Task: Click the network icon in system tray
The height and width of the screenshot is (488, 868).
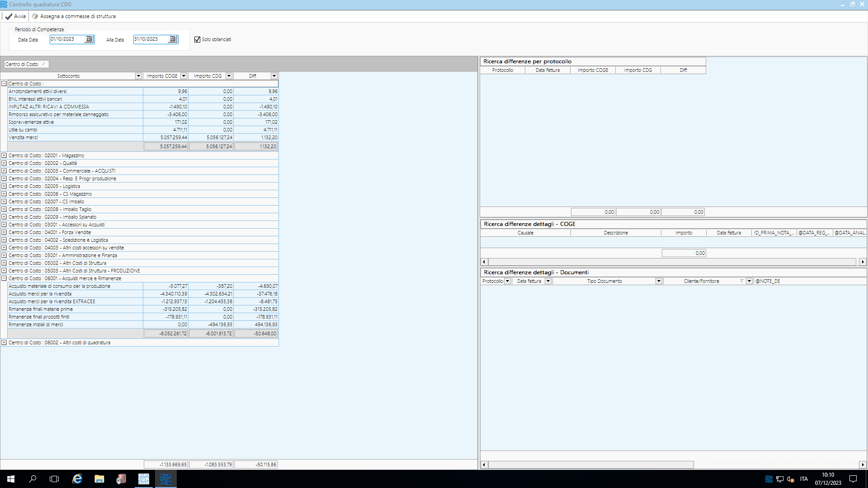Action: click(780, 479)
